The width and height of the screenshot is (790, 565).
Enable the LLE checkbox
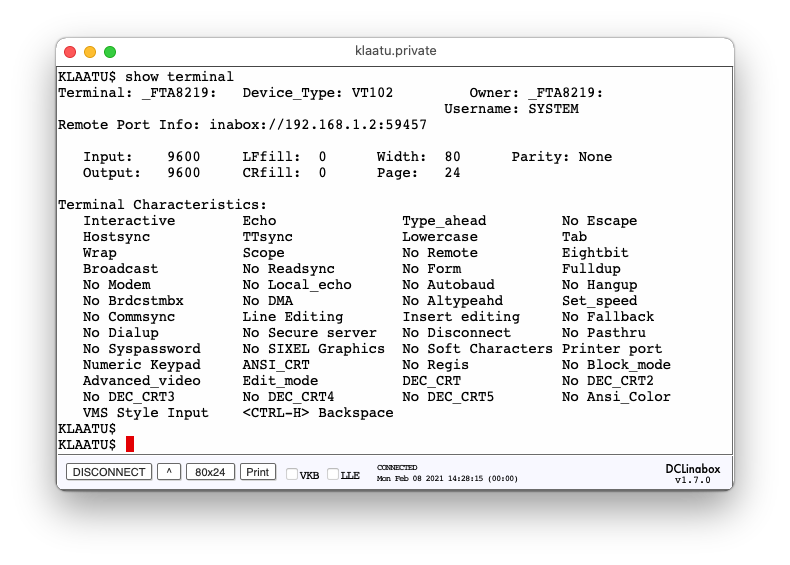[333, 474]
